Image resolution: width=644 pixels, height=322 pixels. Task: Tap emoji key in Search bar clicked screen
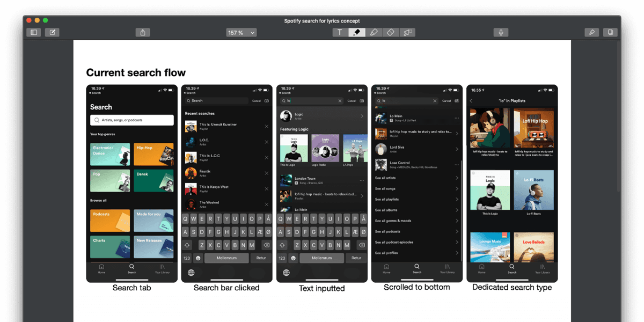point(198,258)
